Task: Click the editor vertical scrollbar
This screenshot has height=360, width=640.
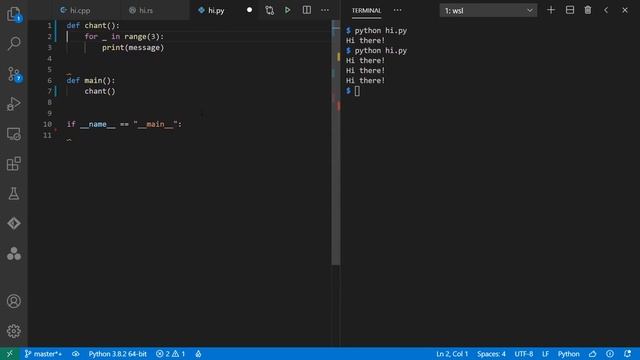Action: [336, 143]
